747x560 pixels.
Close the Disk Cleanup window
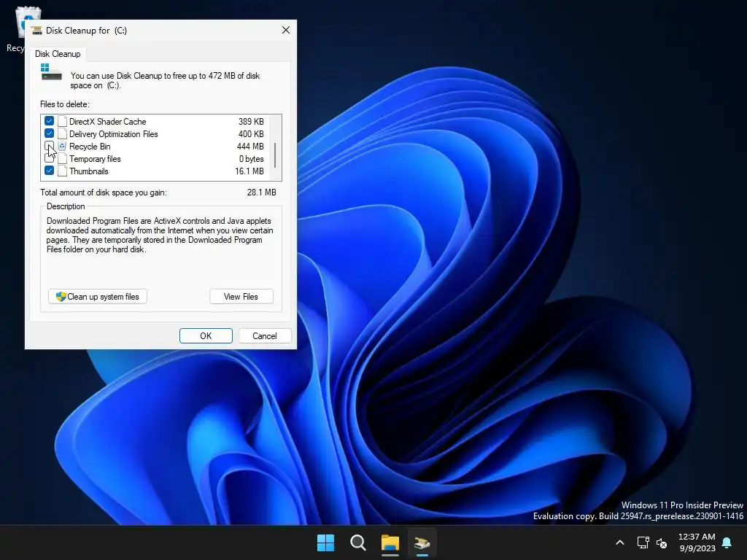coord(286,30)
